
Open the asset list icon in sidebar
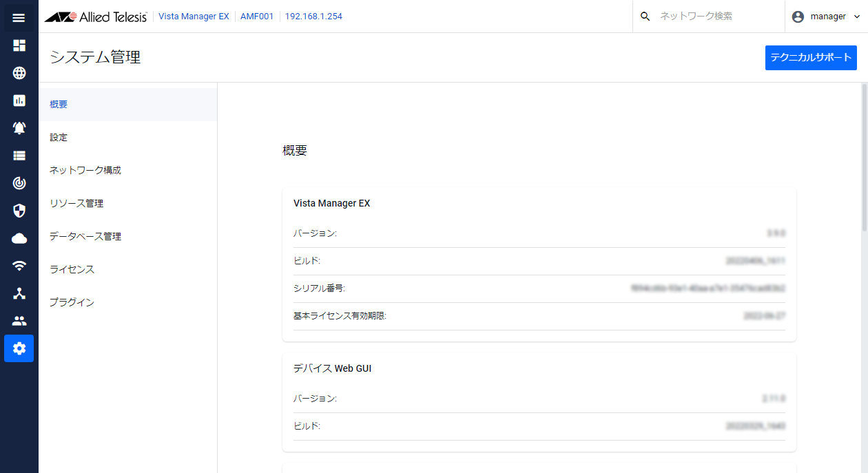click(x=19, y=156)
